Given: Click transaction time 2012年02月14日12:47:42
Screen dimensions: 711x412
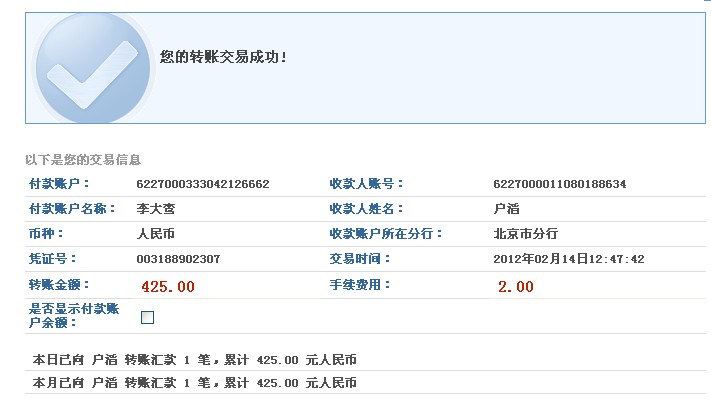Looking at the screenshot, I should (x=569, y=259).
